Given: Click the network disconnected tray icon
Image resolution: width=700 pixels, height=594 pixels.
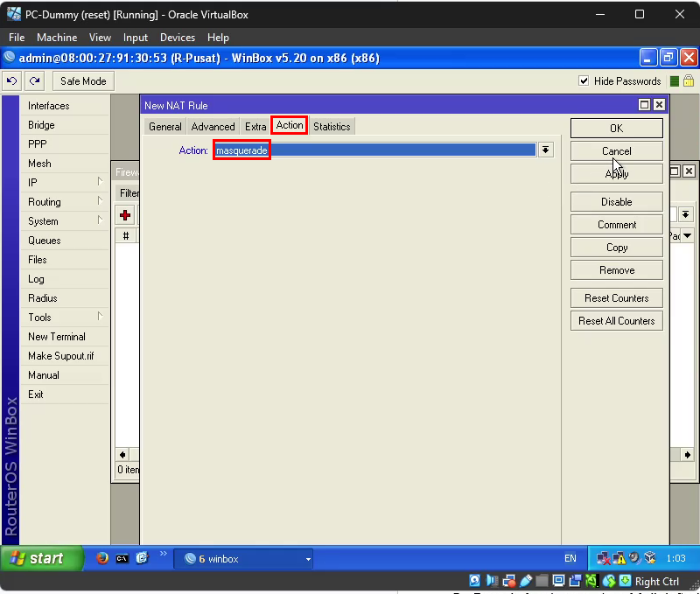Looking at the screenshot, I should (603, 558).
